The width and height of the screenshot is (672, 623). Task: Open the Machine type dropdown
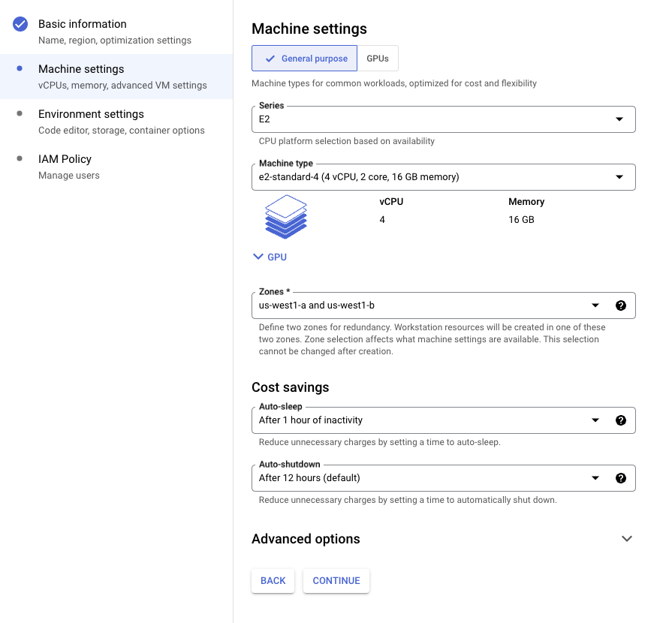[x=443, y=177]
